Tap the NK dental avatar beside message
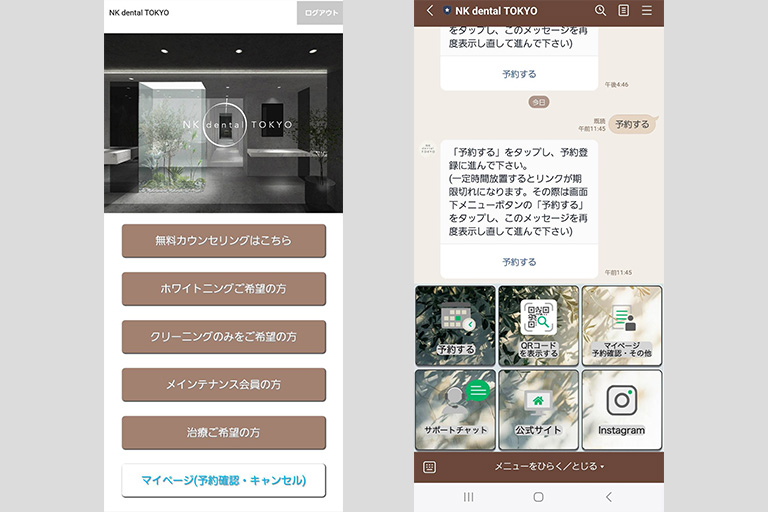Image resolution: width=768 pixels, height=512 pixels. (x=428, y=148)
